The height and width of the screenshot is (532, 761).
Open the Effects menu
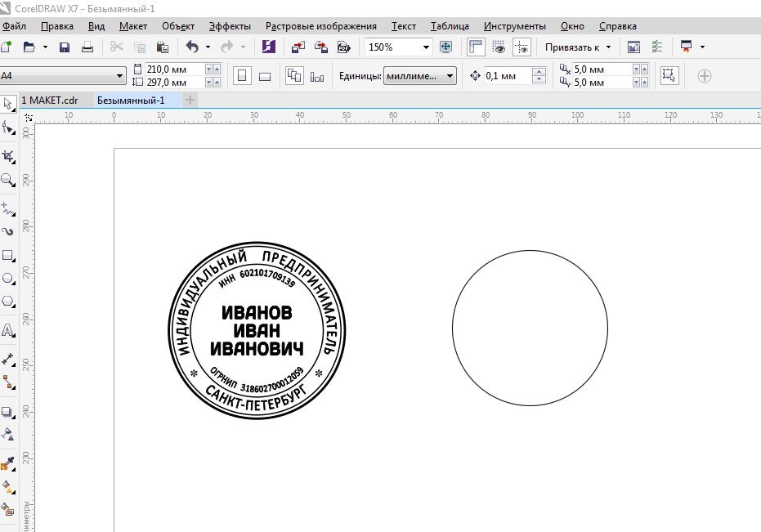(230, 26)
